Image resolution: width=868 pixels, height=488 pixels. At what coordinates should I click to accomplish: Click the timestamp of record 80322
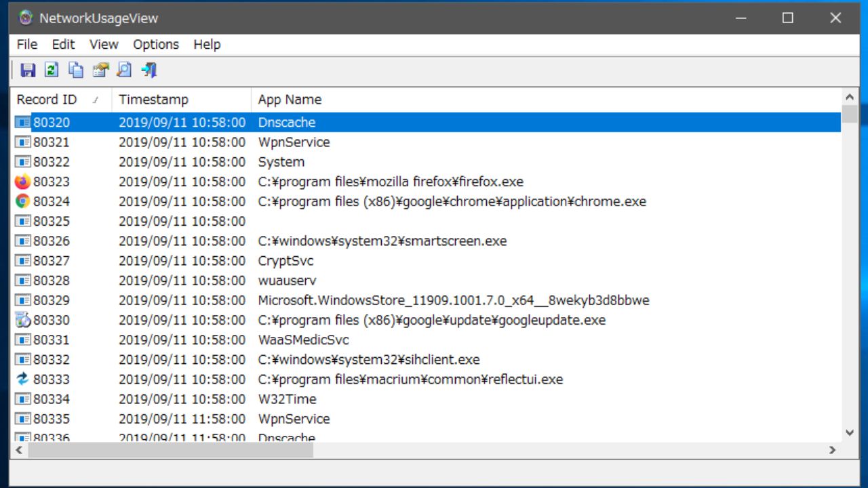point(182,162)
